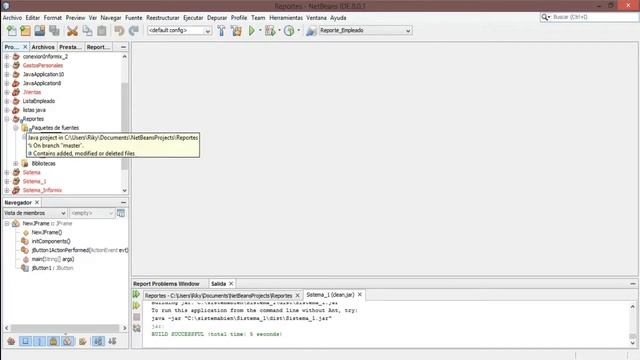Click the top green rerun icon in Output

coord(136,294)
